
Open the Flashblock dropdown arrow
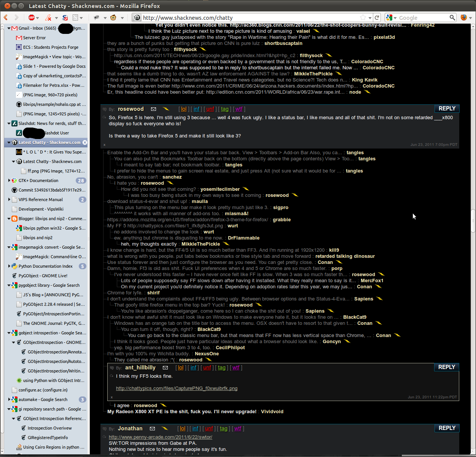(x=56, y=18)
